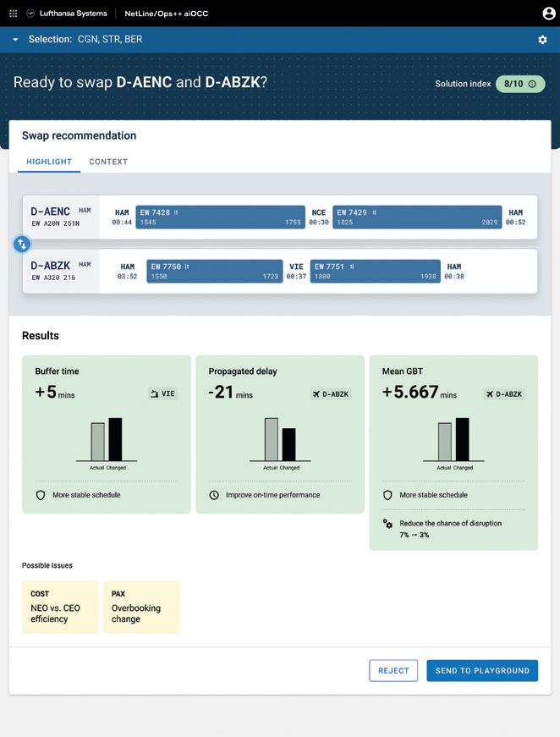Click the D-ABZK aircraft row label
Screen dimensions: 560x737
coord(50,266)
